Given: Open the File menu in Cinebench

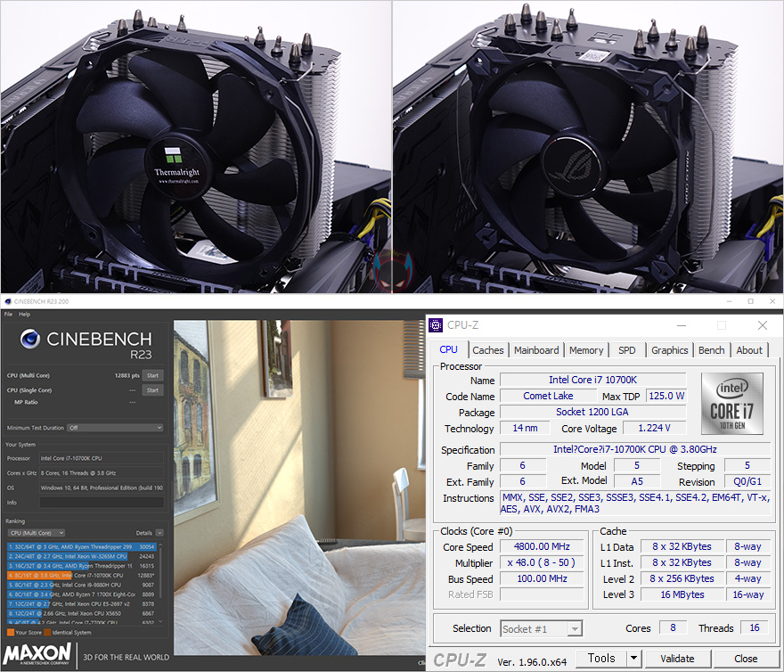Looking at the screenshot, I should tap(8, 315).
